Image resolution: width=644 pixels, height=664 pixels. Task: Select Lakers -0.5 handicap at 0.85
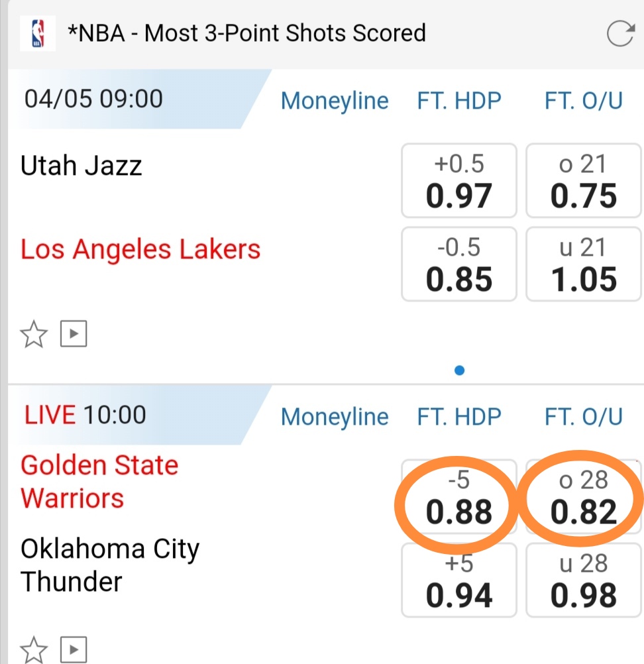click(459, 264)
